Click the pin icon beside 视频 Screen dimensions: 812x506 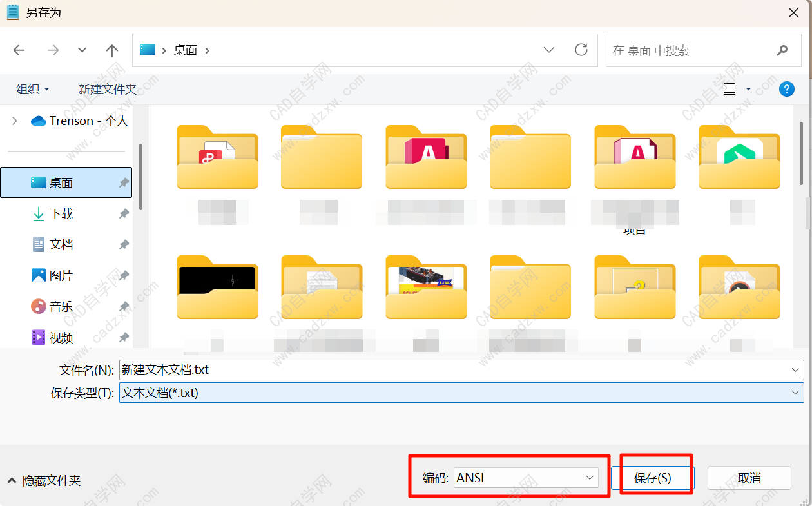124,338
